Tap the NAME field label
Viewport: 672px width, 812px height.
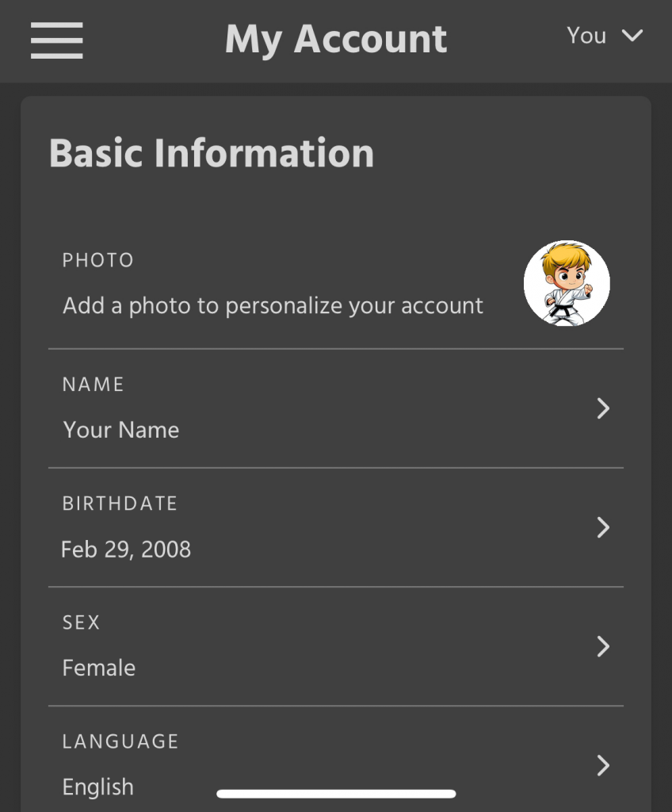94,385
